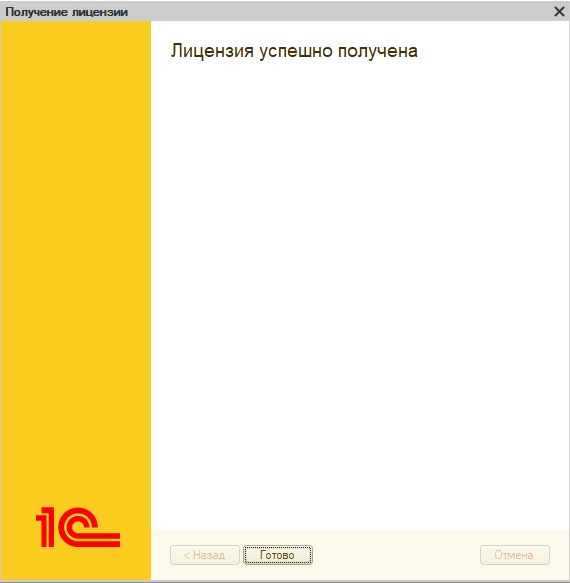Click the disabled Отмена button
This screenshot has height=583, width=570.
tap(515, 555)
